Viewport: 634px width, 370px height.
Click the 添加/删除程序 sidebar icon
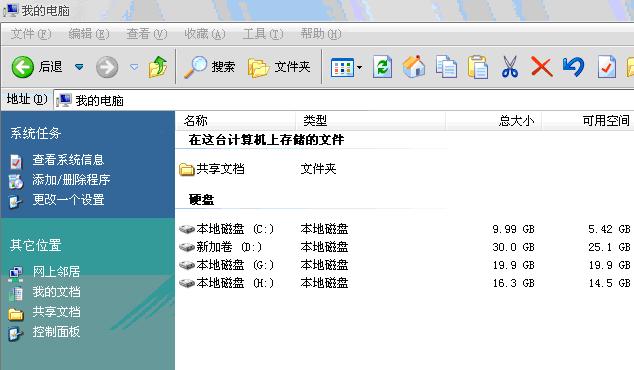[16, 181]
